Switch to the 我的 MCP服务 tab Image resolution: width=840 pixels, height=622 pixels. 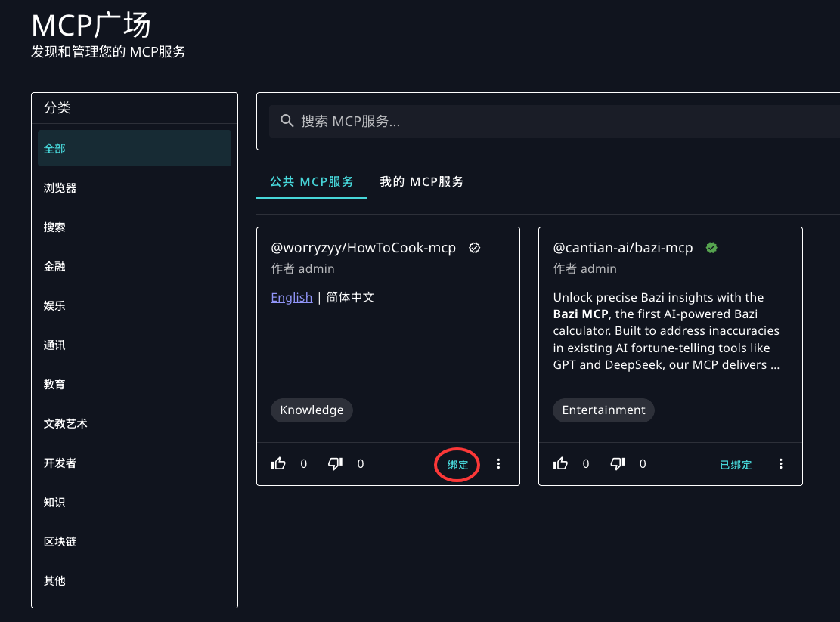coord(422,181)
